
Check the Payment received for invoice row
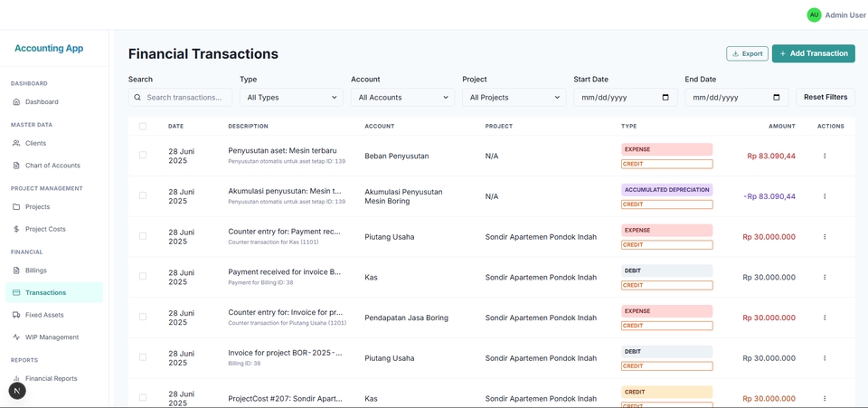(x=143, y=276)
